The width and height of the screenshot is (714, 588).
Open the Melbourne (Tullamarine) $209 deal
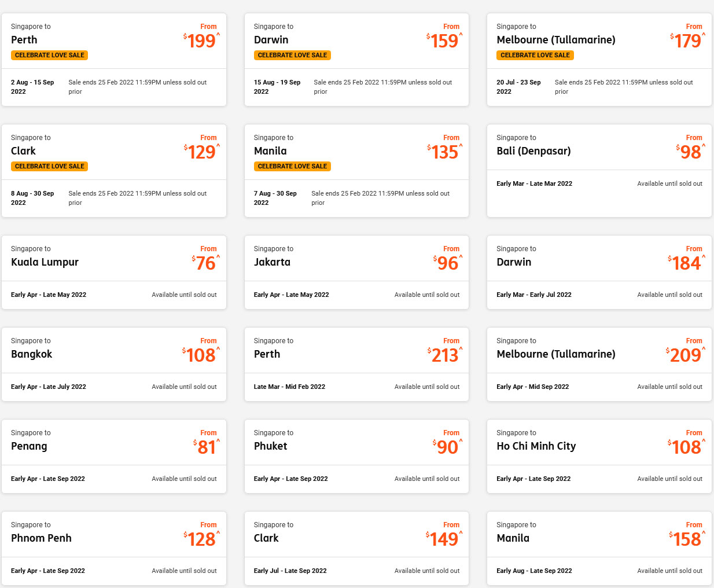tap(599, 364)
